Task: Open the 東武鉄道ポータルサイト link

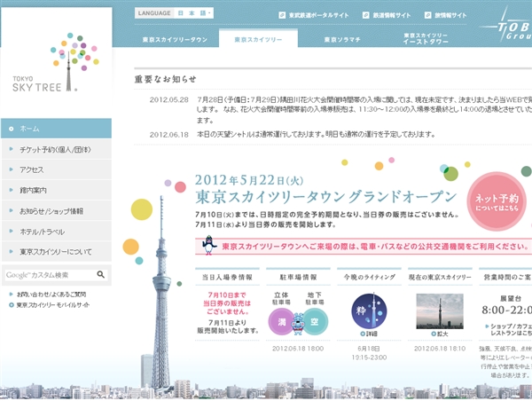Action: pos(314,15)
